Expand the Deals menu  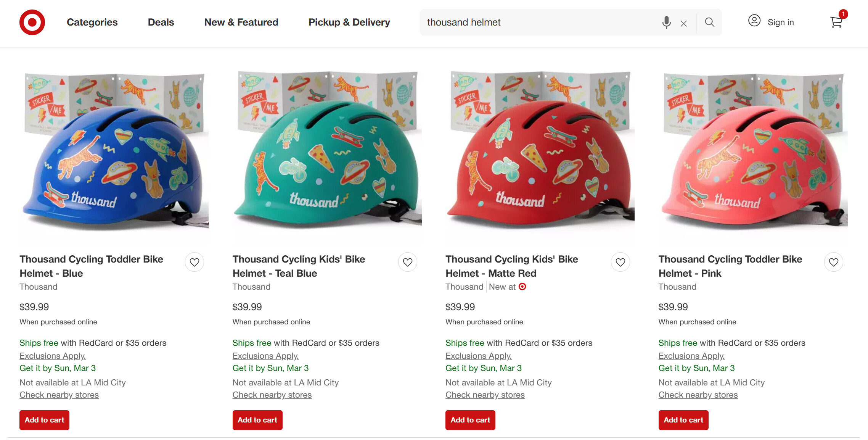coord(161,23)
